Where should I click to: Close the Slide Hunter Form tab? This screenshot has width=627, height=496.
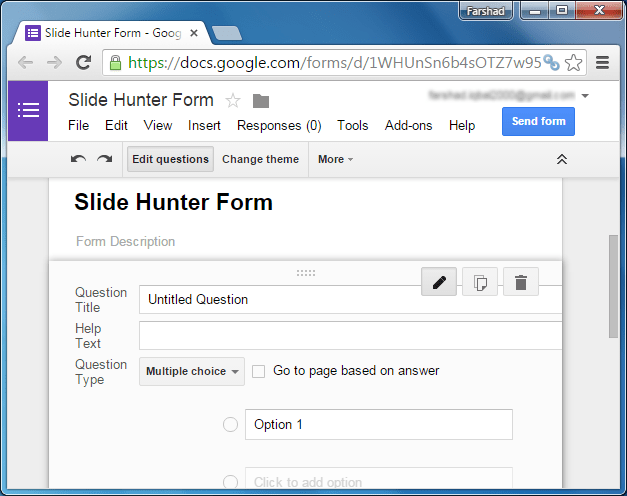(x=194, y=33)
